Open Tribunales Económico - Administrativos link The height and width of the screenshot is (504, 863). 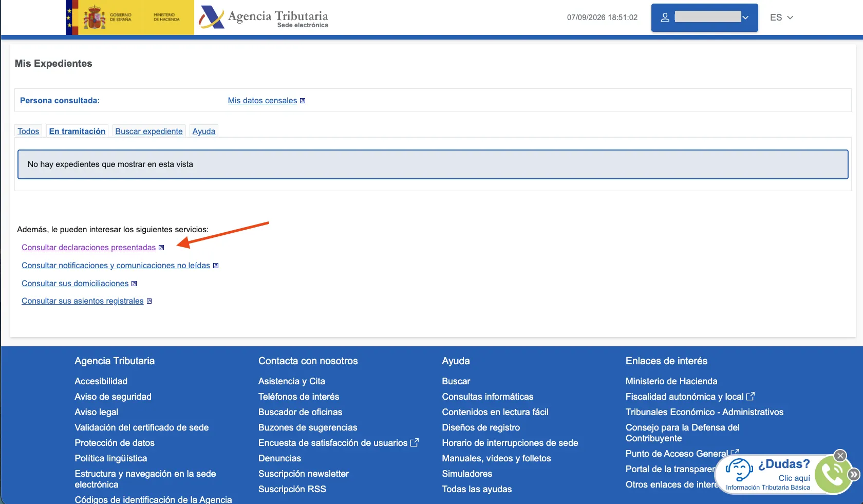pos(704,412)
